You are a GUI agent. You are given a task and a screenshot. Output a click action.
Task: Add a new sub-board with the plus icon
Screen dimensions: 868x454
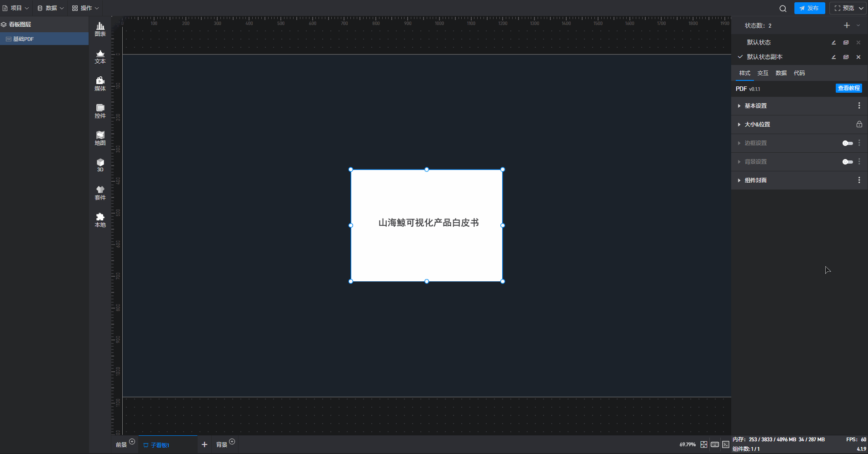coord(205,444)
